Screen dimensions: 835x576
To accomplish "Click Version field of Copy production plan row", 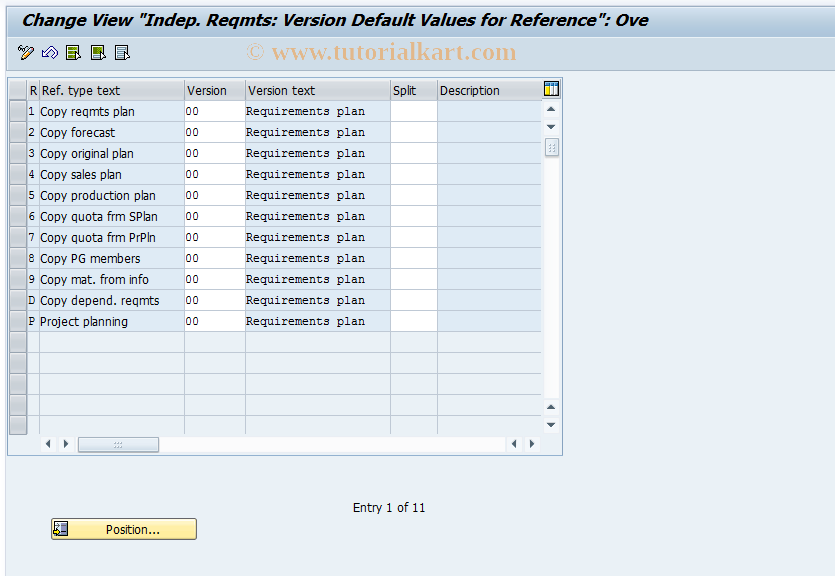I will tap(215, 195).
